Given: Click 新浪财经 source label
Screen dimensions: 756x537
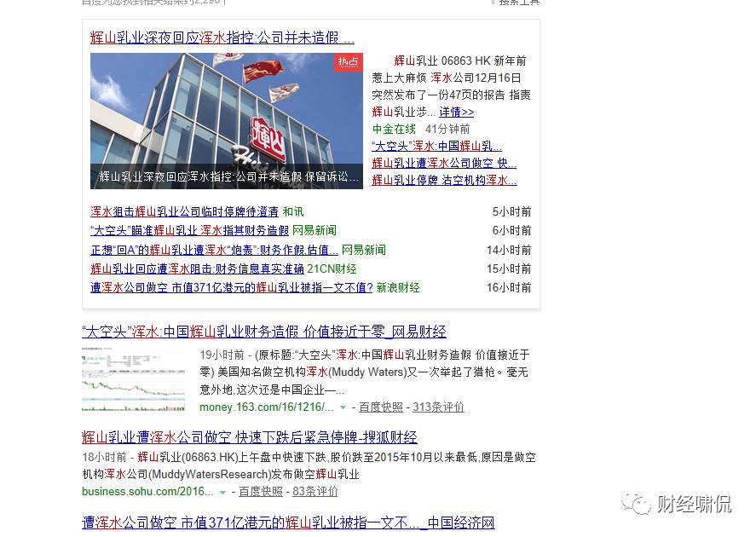Looking at the screenshot, I should (398, 288).
